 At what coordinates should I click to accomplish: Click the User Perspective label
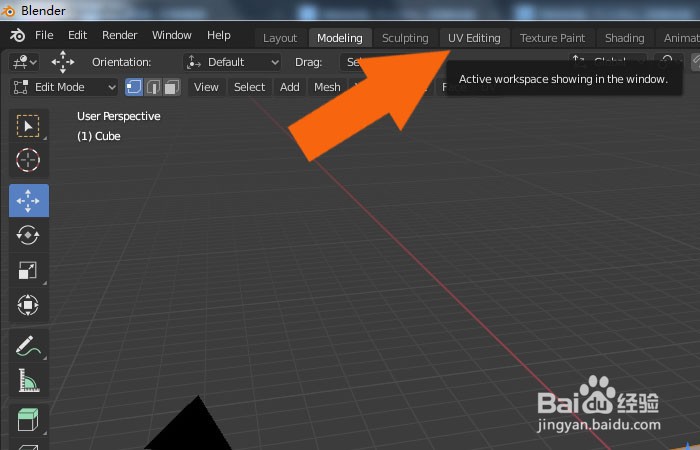point(119,116)
